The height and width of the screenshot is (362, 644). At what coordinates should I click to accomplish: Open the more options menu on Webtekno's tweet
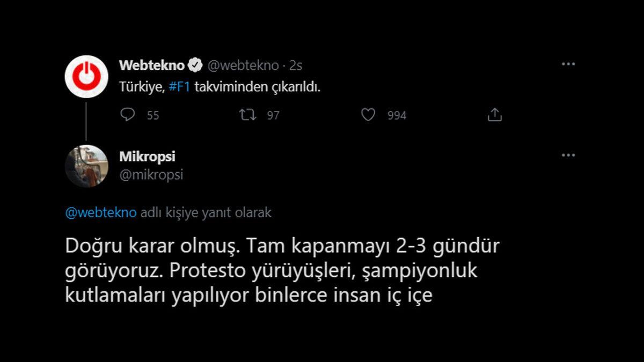[567, 63]
